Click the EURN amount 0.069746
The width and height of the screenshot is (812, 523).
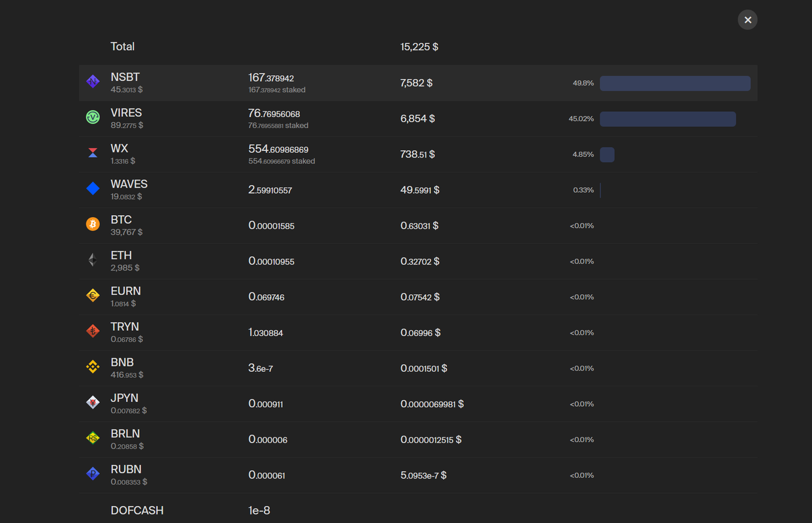coord(267,297)
